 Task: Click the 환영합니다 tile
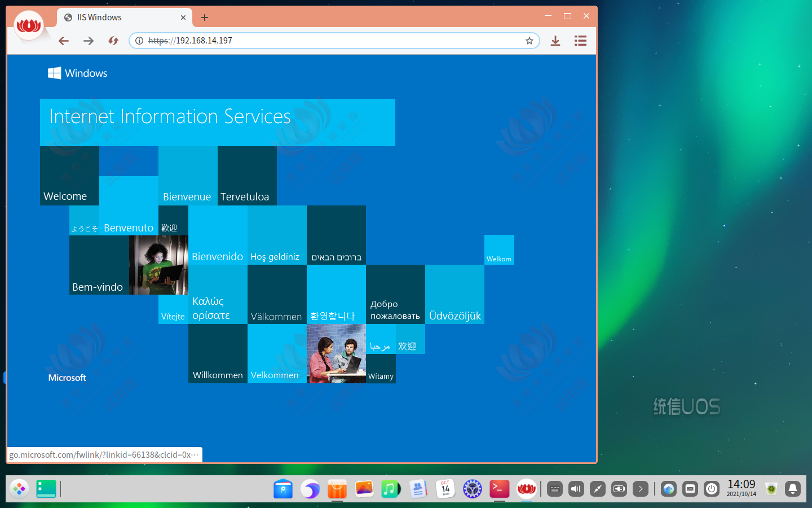pyautogui.click(x=336, y=294)
